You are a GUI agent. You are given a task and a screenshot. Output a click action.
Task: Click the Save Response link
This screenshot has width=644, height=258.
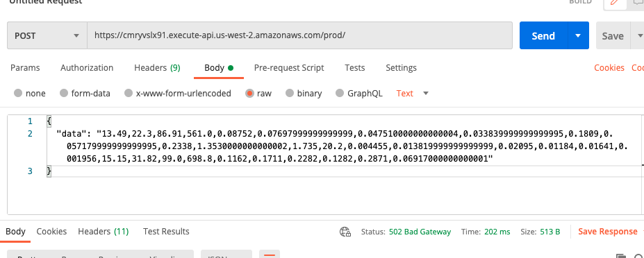pyautogui.click(x=608, y=232)
